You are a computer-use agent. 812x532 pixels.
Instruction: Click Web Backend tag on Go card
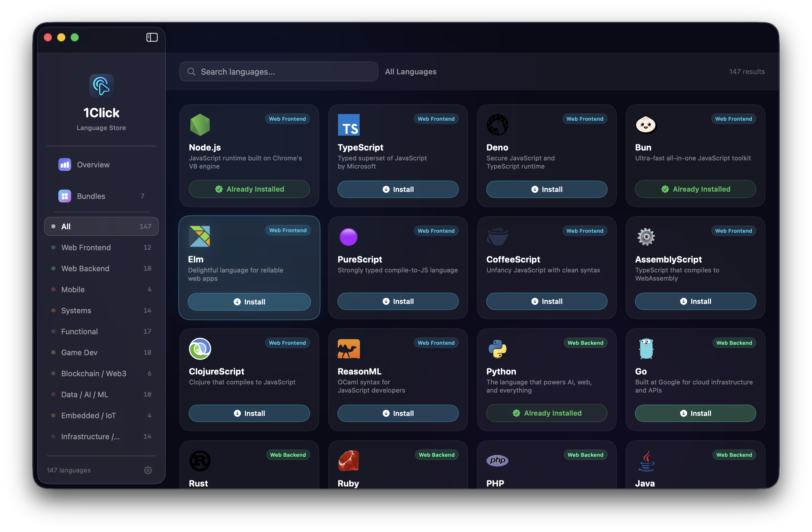tap(734, 343)
